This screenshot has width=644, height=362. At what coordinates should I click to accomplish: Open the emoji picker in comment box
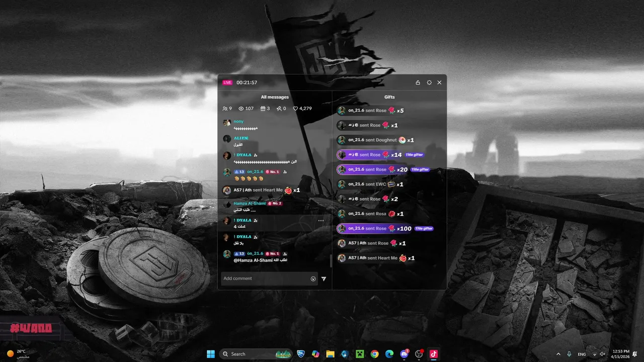pyautogui.click(x=313, y=279)
